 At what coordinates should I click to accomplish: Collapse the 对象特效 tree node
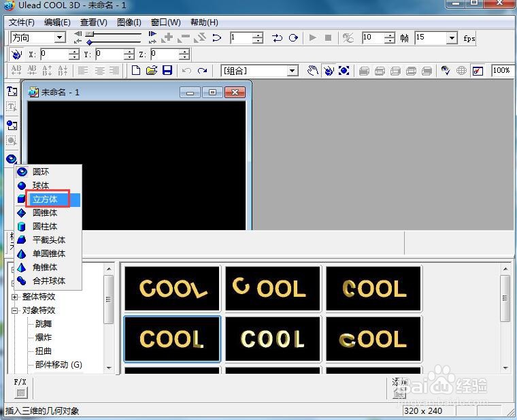click(14, 310)
